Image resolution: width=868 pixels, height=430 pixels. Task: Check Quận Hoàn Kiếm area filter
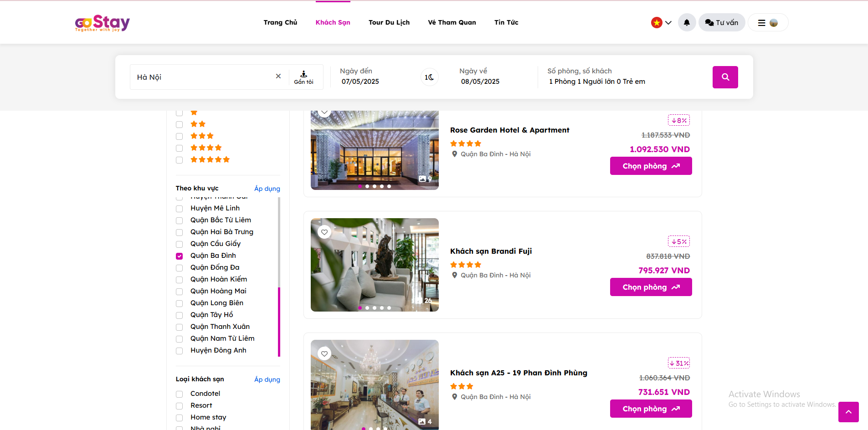pyautogui.click(x=180, y=280)
